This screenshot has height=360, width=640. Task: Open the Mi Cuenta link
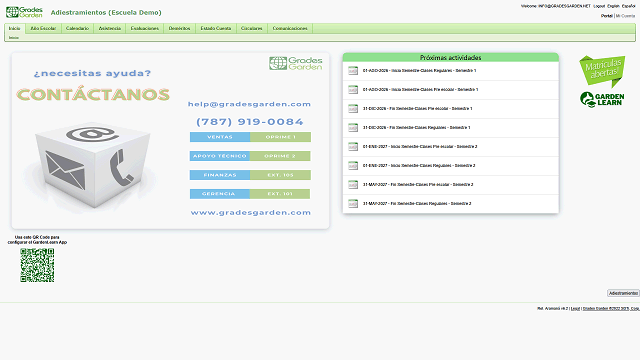[x=625, y=16]
